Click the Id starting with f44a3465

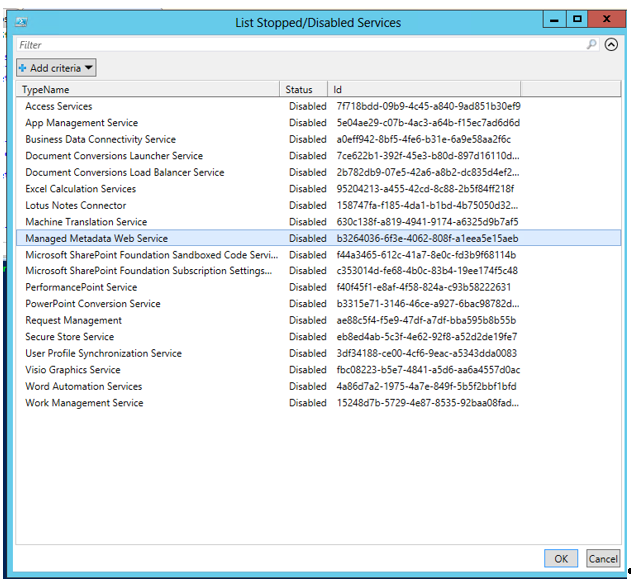(x=426, y=255)
